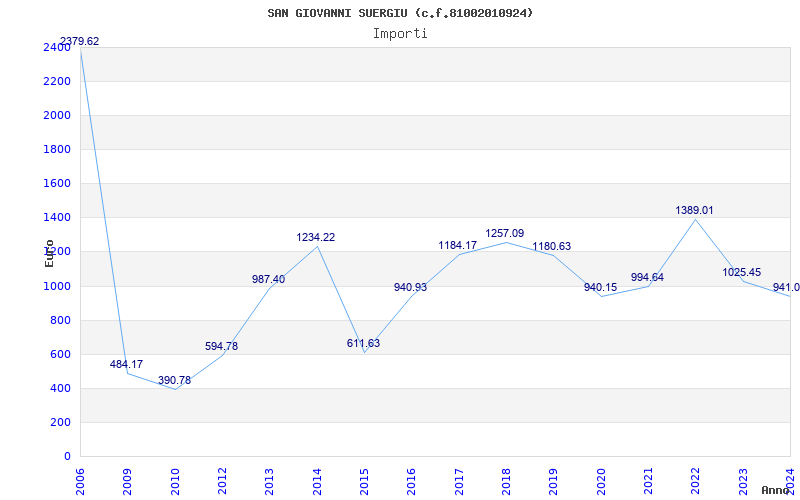Click the 594.78 value label
This screenshot has height=500, width=800.
point(221,346)
